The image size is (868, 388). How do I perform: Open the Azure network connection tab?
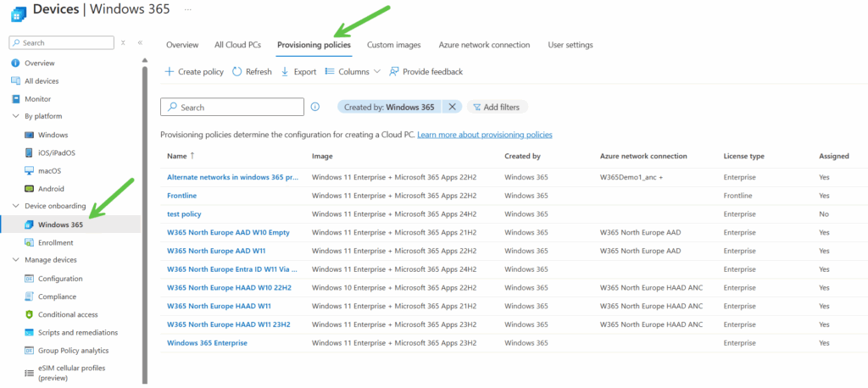[484, 45]
